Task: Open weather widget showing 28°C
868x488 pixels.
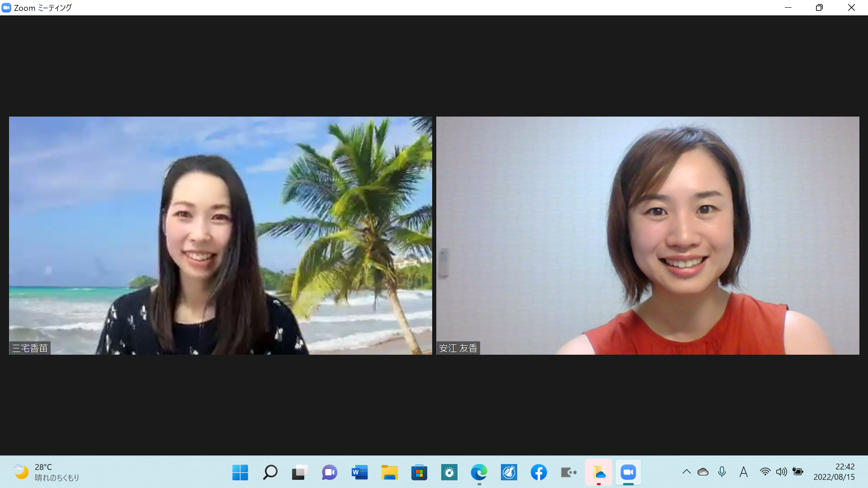Action: tap(46, 472)
